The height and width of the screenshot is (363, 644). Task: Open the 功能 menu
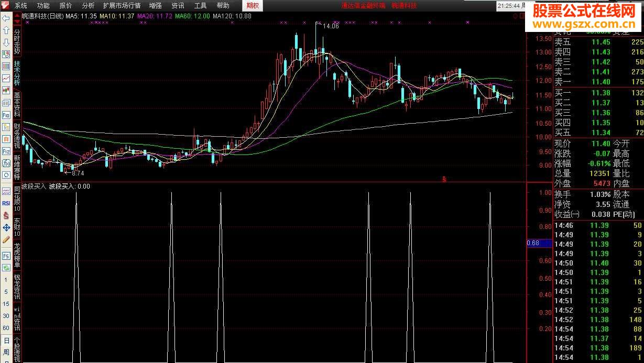[x=43, y=6]
